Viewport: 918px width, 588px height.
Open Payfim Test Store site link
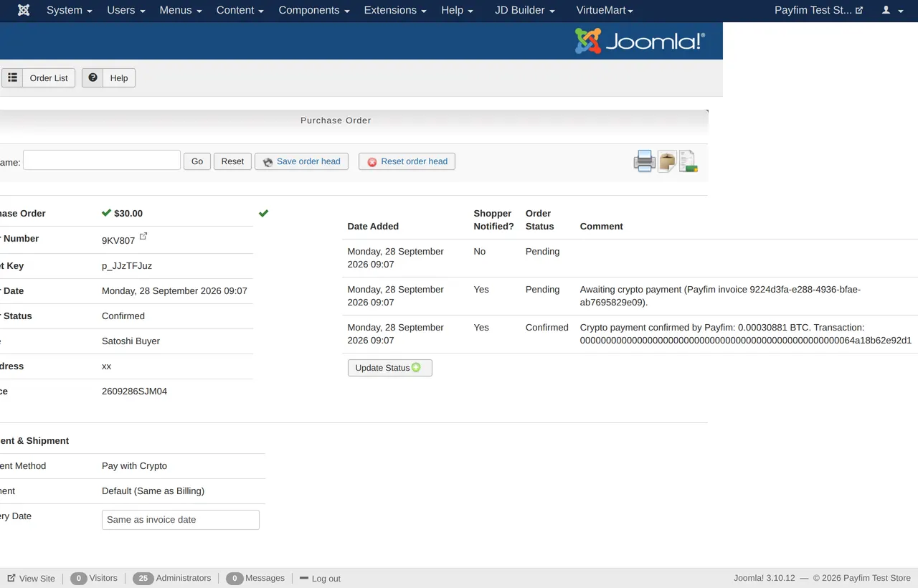tap(818, 10)
